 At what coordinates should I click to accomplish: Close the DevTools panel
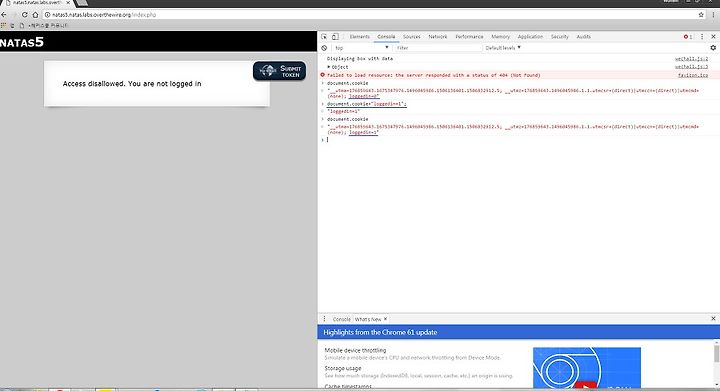tap(713, 37)
